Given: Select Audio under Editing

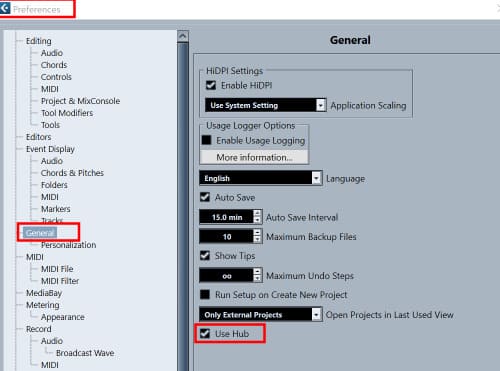Looking at the screenshot, I should point(52,53).
